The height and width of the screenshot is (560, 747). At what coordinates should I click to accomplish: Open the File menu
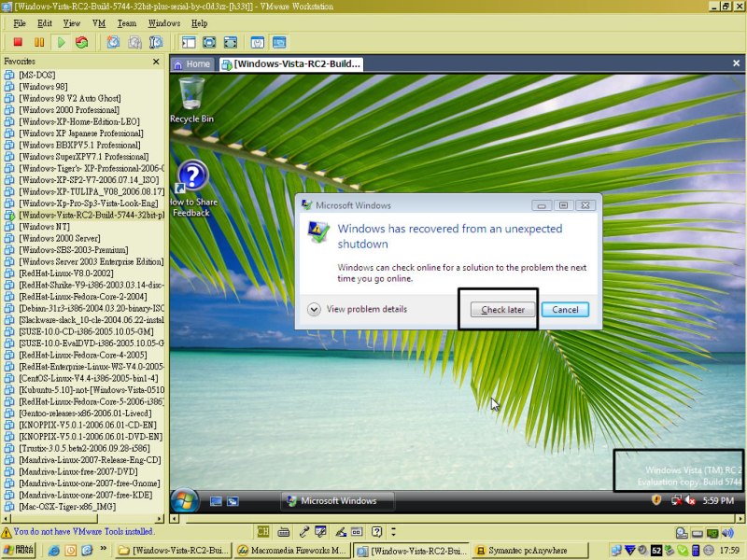click(20, 23)
